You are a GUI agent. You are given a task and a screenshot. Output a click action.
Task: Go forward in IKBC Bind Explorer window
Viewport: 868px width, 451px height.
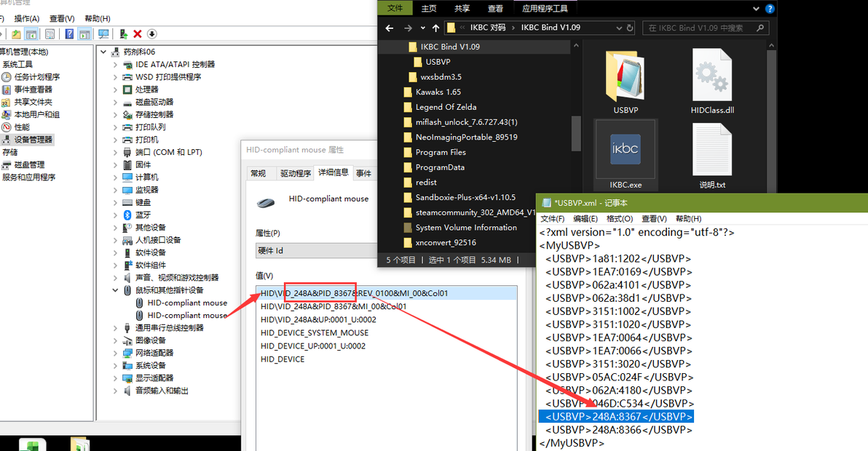408,28
